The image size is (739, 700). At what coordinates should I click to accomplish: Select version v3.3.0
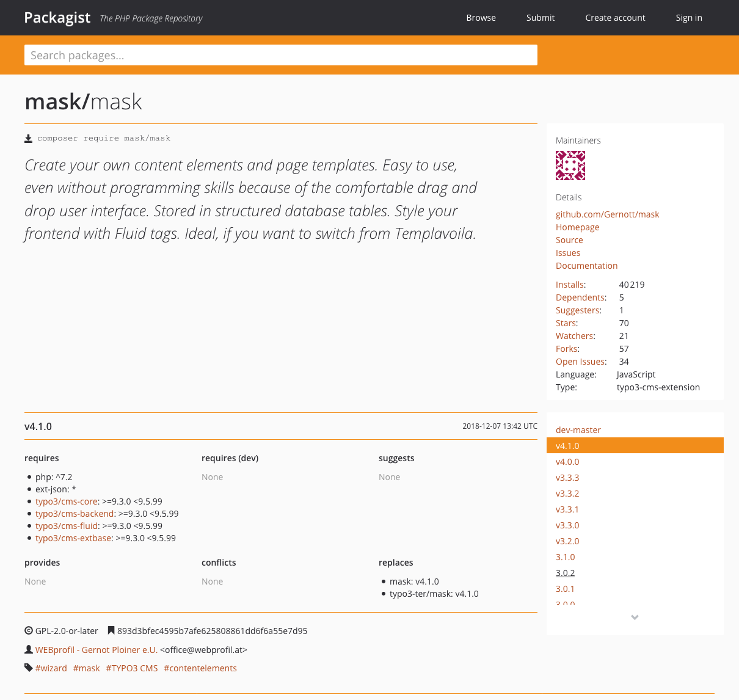[567, 525]
